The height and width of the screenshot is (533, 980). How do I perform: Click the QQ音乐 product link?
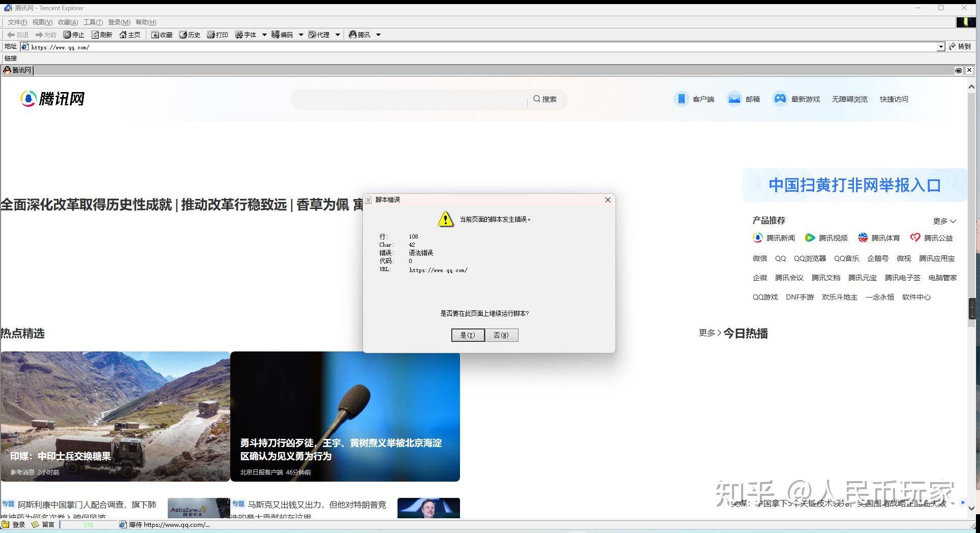pos(846,258)
